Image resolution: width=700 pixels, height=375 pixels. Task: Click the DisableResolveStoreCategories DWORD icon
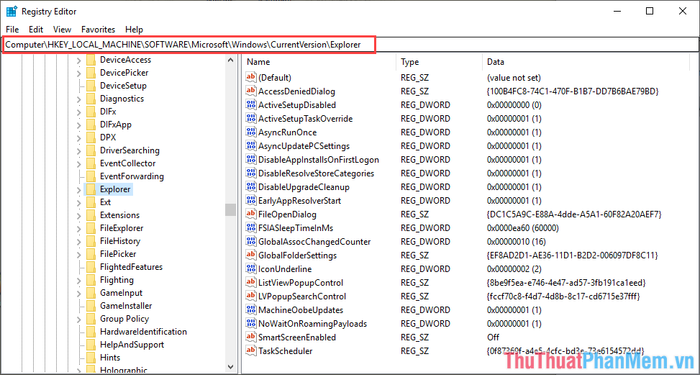pos(251,173)
